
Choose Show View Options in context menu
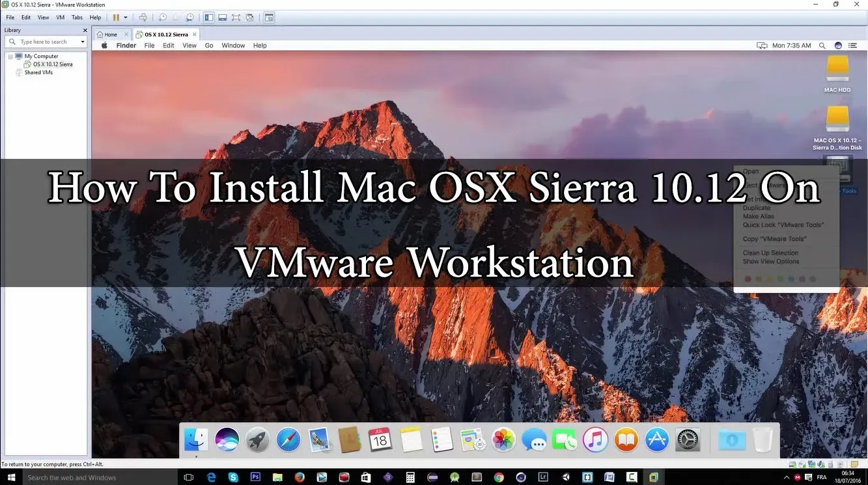(x=771, y=262)
